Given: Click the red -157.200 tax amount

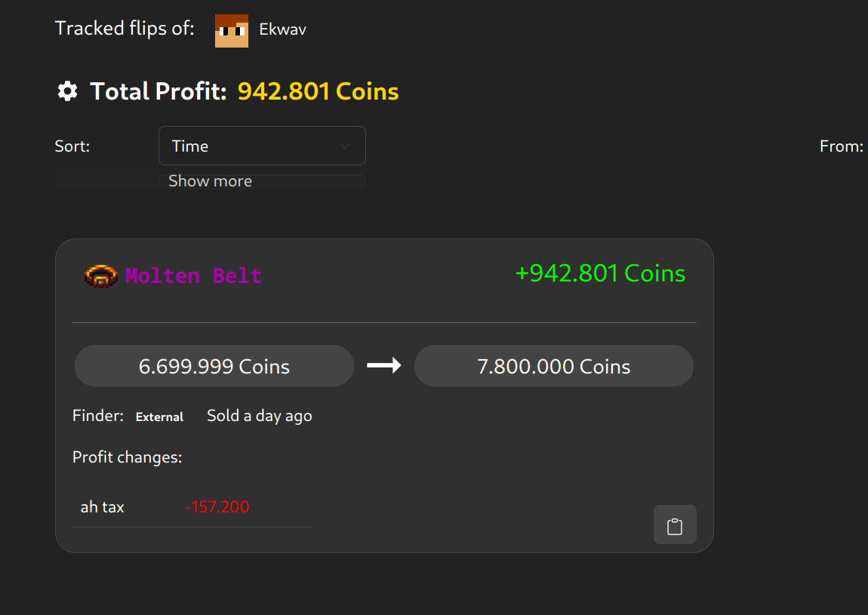Looking at the screenshot, I should click(217, 507).
